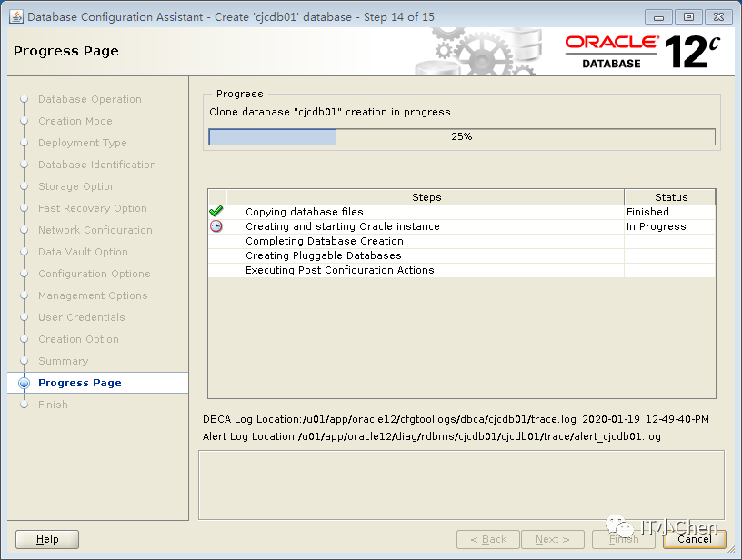Screen dimensions: 742x560
Task: Click the Summary step bullet in sidebar
Action: tap(25, 361)
